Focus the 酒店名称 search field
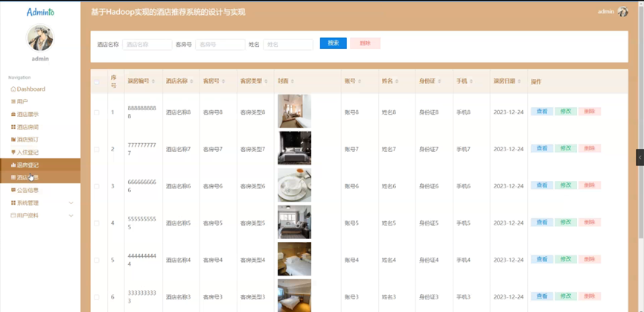 point(147,45)
